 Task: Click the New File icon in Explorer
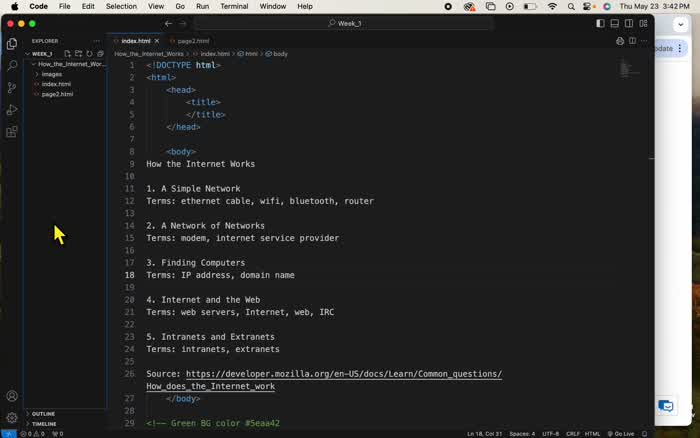[x=67, y=54]
